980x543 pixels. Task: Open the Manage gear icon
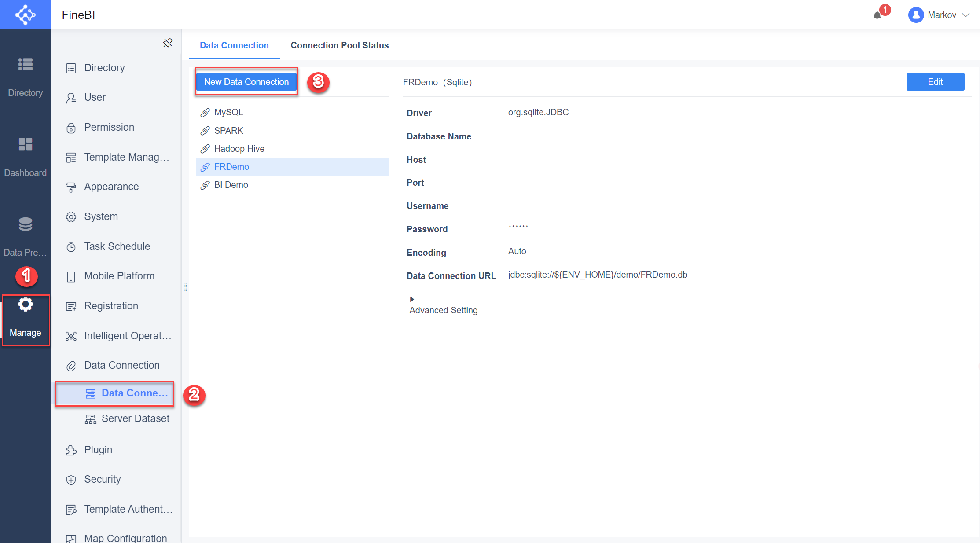click(x=25, y=304)
